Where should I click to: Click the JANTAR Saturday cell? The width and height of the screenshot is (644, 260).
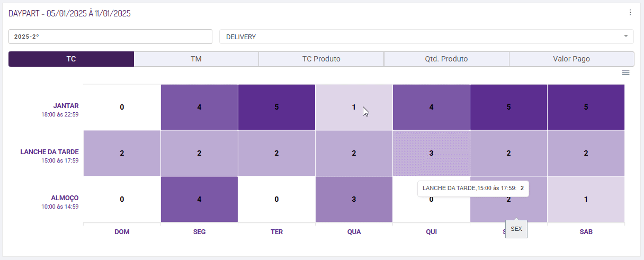pos(586,107)
